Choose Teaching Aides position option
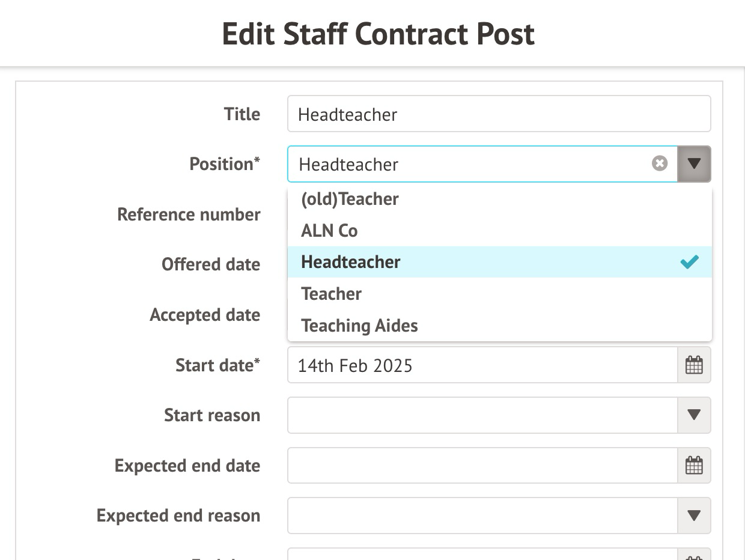The height and width of the screenshot is (560, 745). coord(359,326)
